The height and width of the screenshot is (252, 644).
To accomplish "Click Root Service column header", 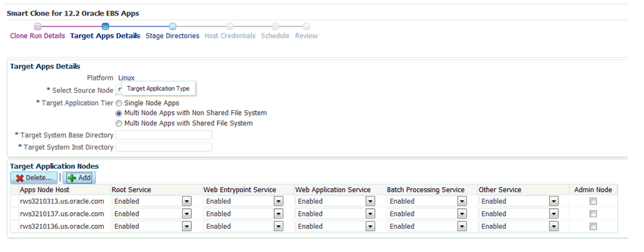I will click(x=131, y=190).
